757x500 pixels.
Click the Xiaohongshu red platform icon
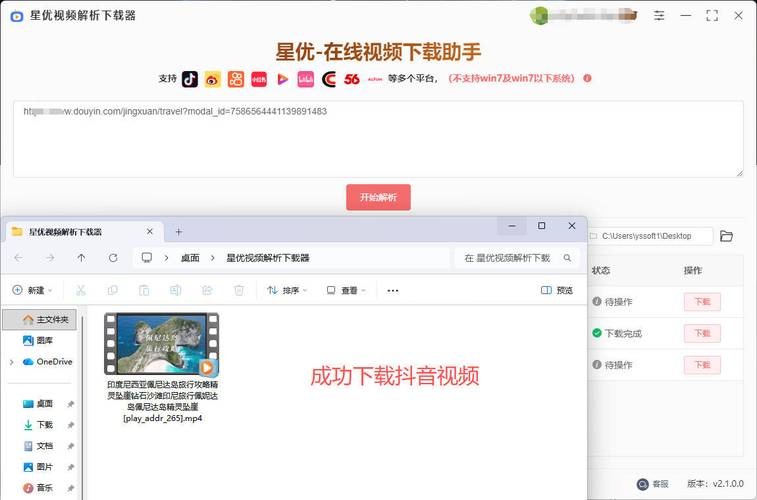(x=259, y=79)
